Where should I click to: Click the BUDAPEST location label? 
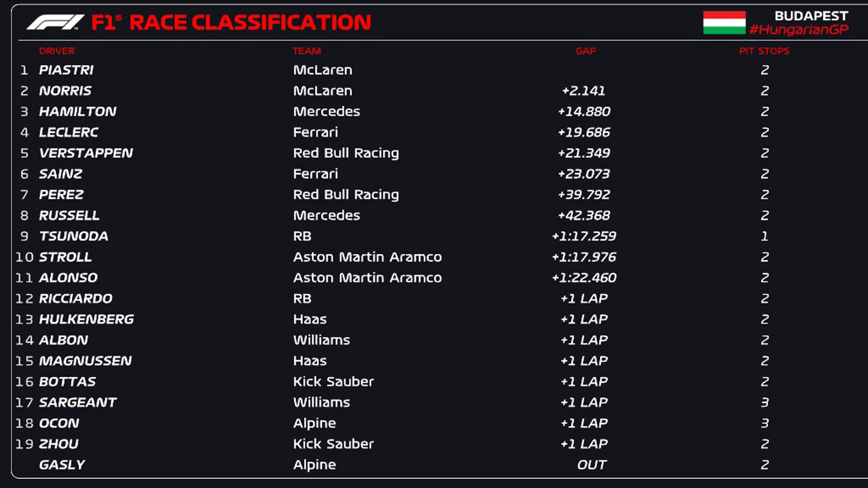click(x=811, y=16)
